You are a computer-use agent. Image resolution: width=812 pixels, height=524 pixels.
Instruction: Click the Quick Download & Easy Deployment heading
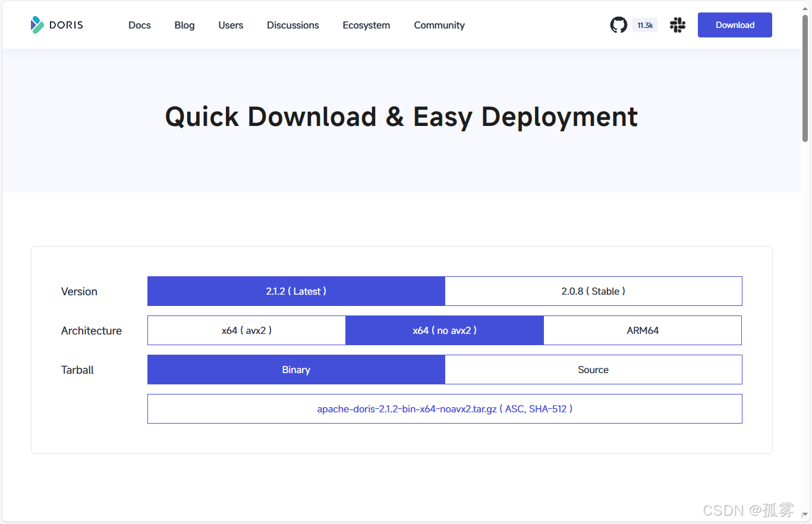point(401,116)
